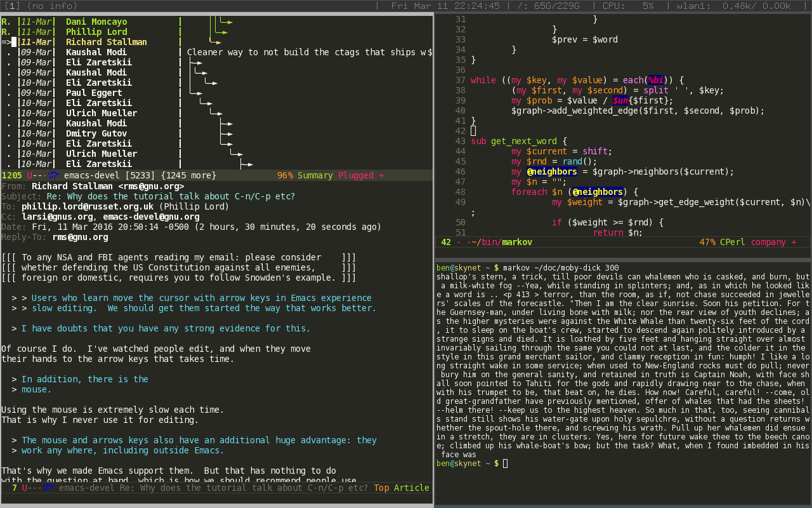Click the Cc address larsi@gnus.org
This screenshot has height=508, width=812.
click(57, 217)
